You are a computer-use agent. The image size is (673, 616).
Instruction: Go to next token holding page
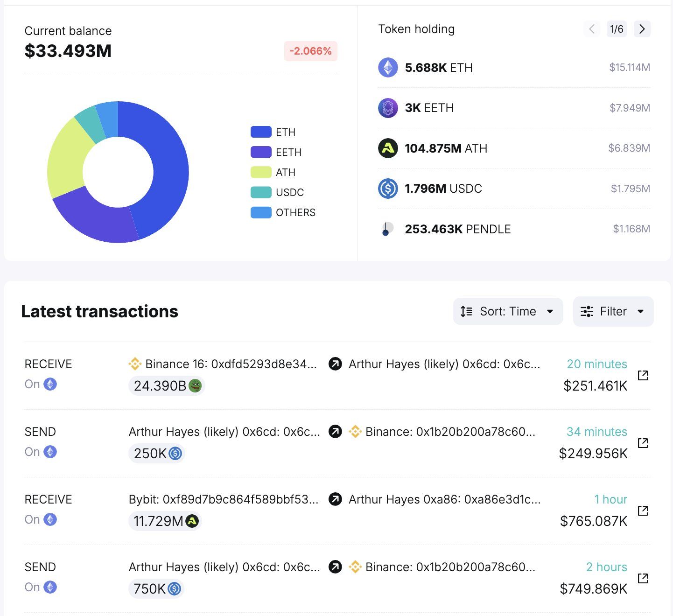pyautogui.click(x=642, y=29)
